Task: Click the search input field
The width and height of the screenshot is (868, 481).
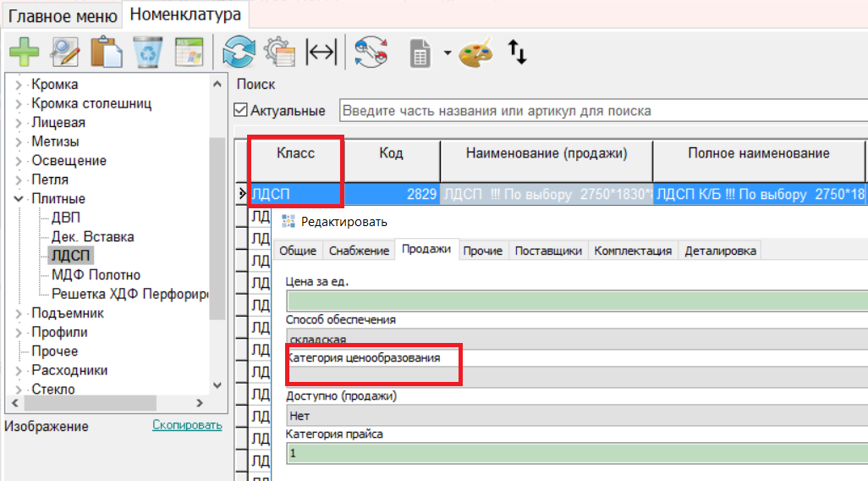Action: [602, 111]
